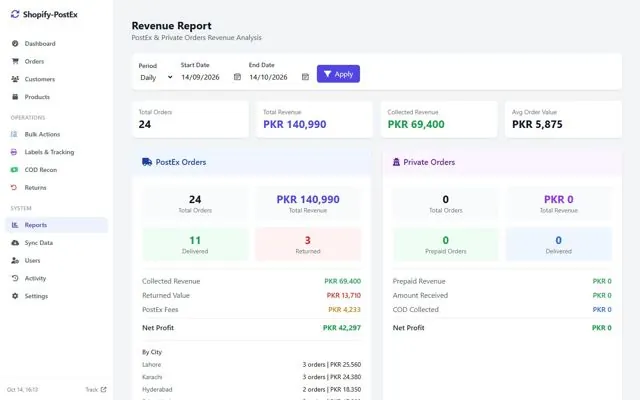
Task: Apply the date filter
Action: [x=338, y=74]
